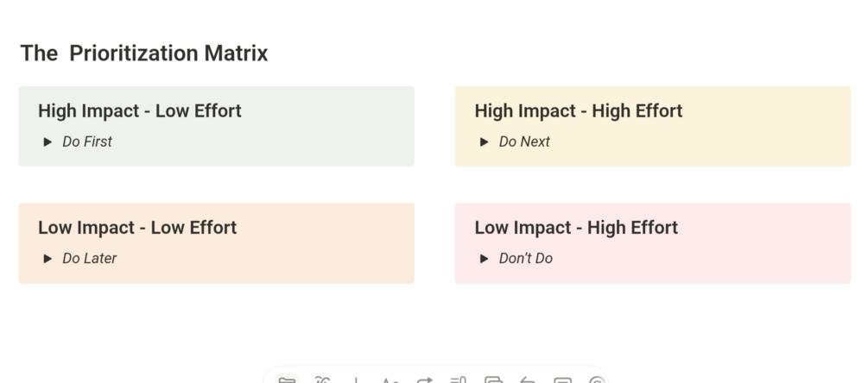Click the comment box icon in the toolbar
The height and width of the screenshot is (383, 868).
click(x=562, y=380)
